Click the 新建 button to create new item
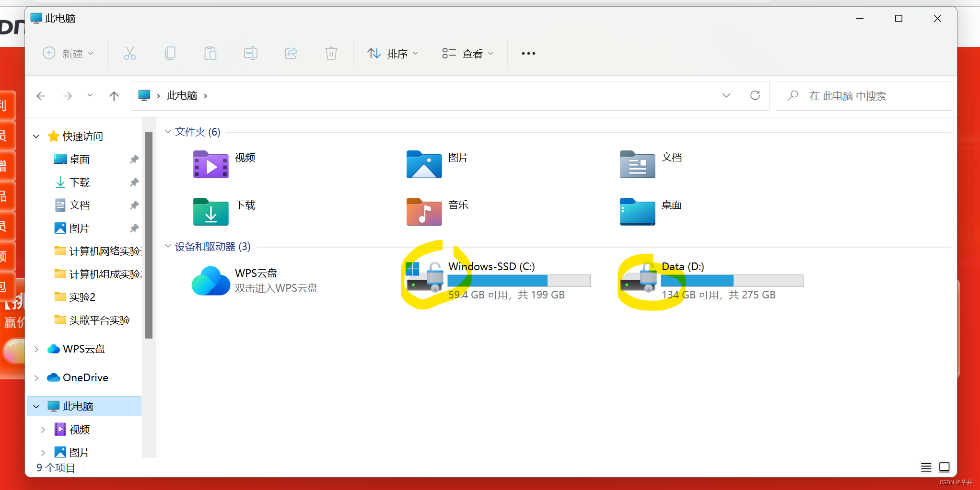Screen dimensions: 980x490 tap(68, 53)
